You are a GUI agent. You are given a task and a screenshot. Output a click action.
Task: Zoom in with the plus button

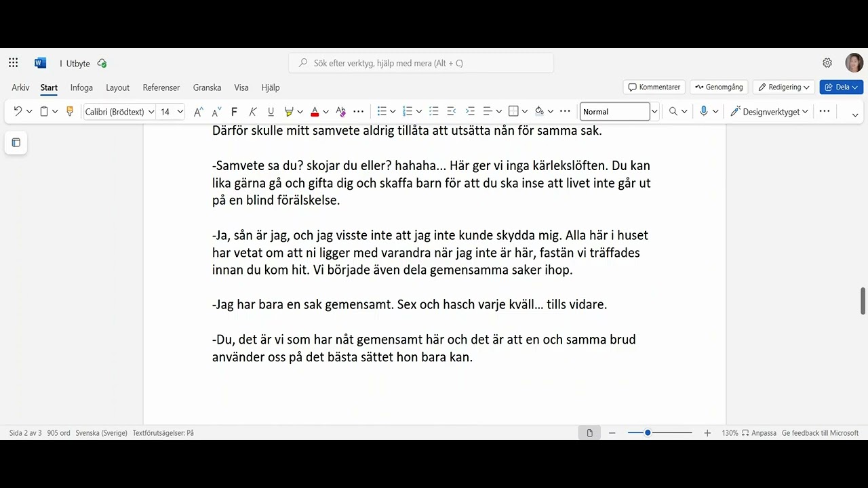coord(707,433)
